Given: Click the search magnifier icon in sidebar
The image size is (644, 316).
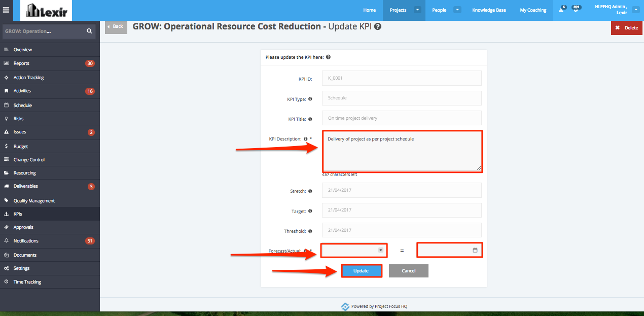Looking at the screenshot, I should pos(89,31).
